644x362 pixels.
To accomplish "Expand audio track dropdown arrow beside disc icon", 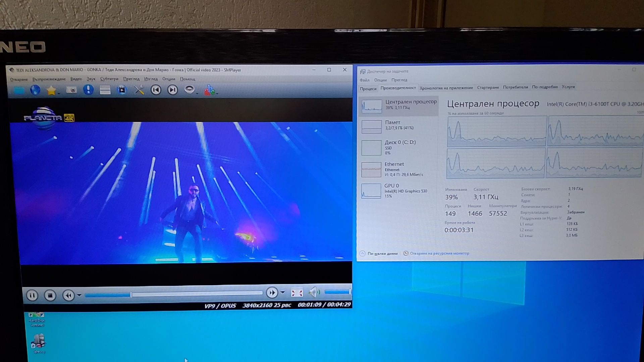I will coord(197,93).
